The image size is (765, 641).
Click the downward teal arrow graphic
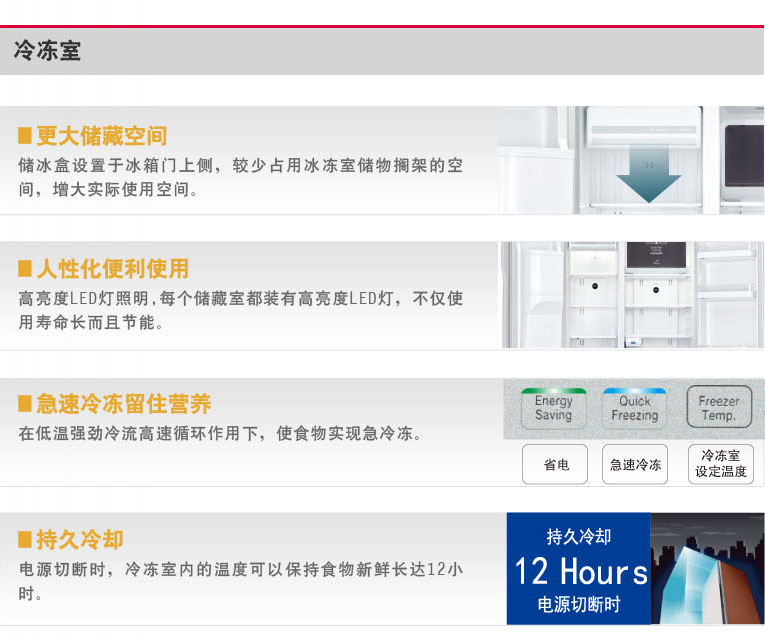point(648,174)
